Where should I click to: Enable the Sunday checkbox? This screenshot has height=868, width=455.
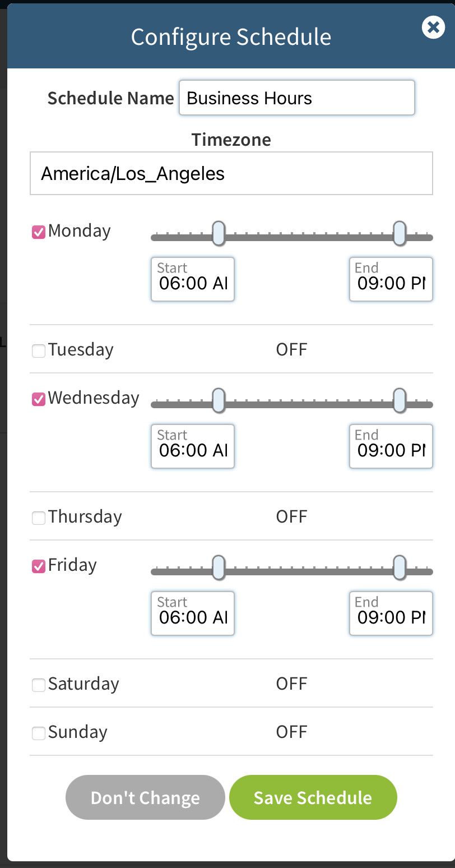(x=39, y=733)
